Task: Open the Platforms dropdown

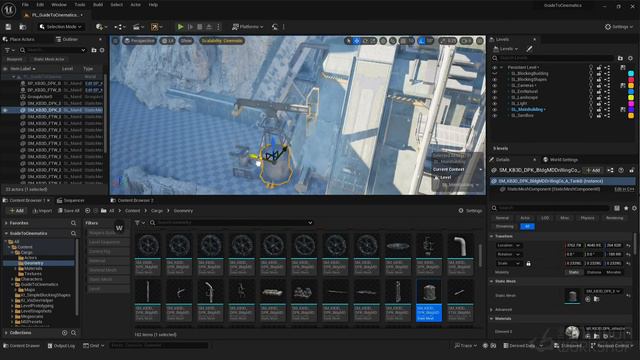Action: click(247, 27)
